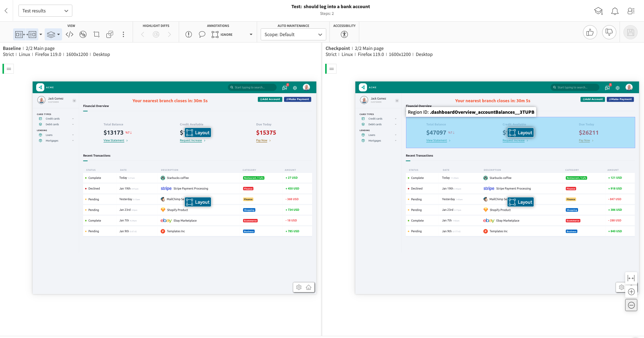Select the crop region tool

[96, 34]
